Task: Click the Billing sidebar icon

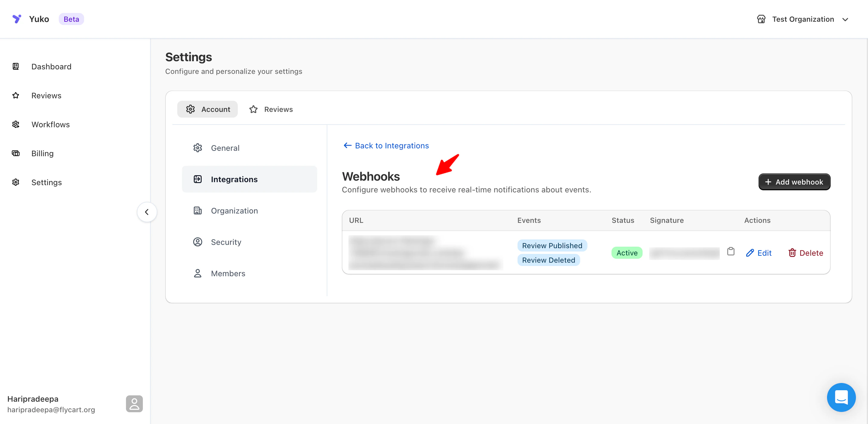Action: (x=16, y=153)
